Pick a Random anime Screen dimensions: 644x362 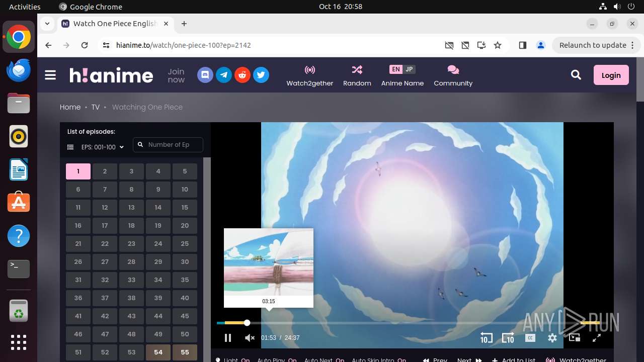point(357,76)
